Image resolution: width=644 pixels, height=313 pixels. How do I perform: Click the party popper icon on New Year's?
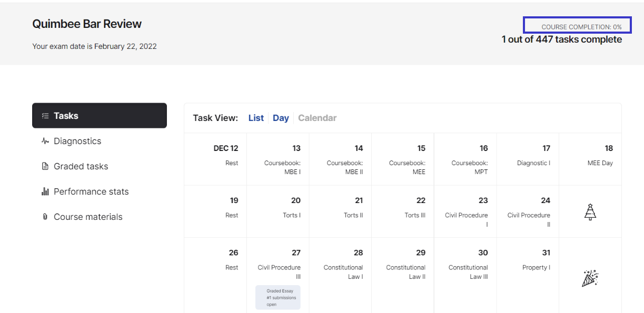(590, 278)
